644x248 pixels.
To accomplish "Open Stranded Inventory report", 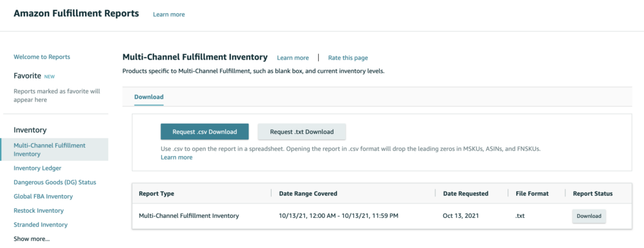I will (41, 225).
